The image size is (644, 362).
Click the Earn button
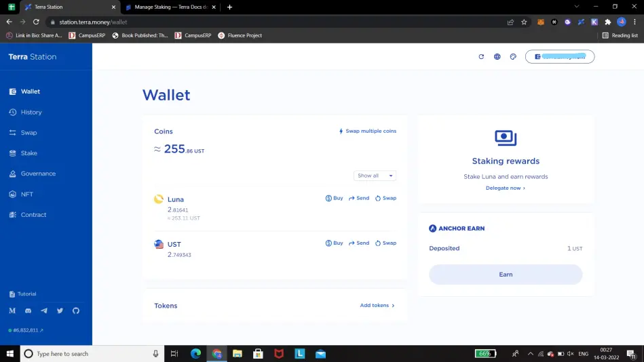click(x=506, y=275)
